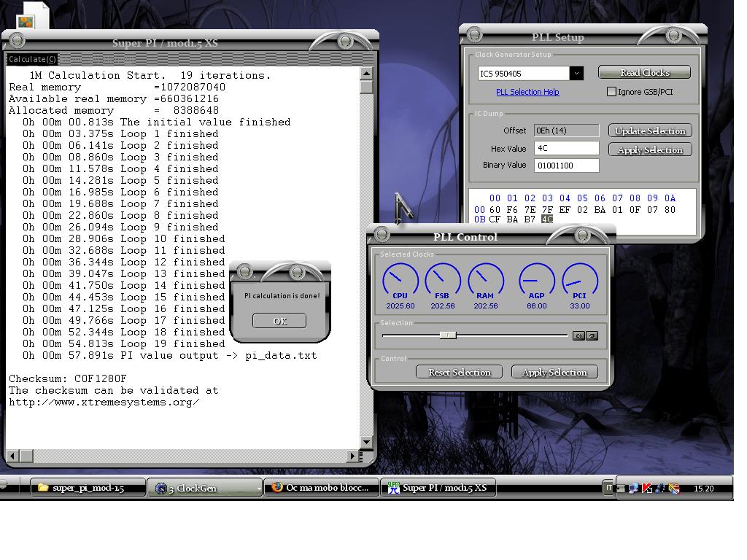This screenshot has width=747, height=560.
Task: Select the F6 byte in the IC dump
Action: (512, 209)
